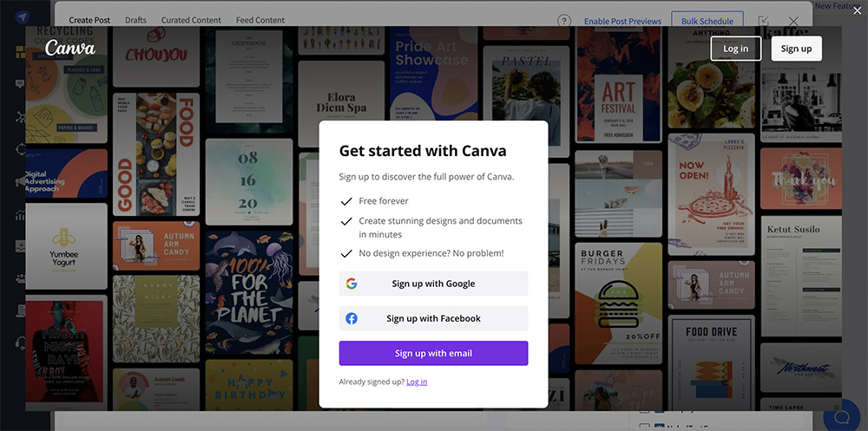Open the 08 16 20 watercolor invitation thumbnail
Screen dimensions: 868x431
point(249,181)
